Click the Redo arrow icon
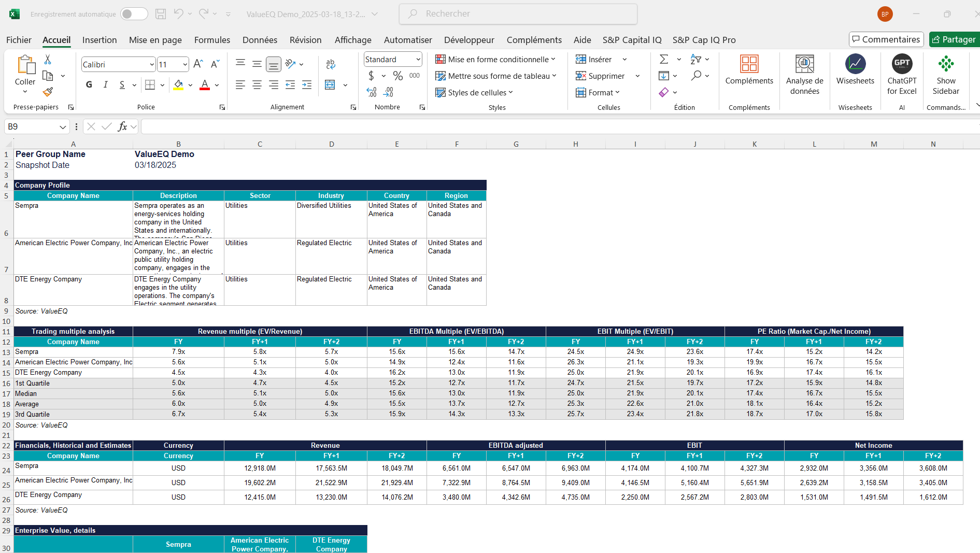 point(204,14)
